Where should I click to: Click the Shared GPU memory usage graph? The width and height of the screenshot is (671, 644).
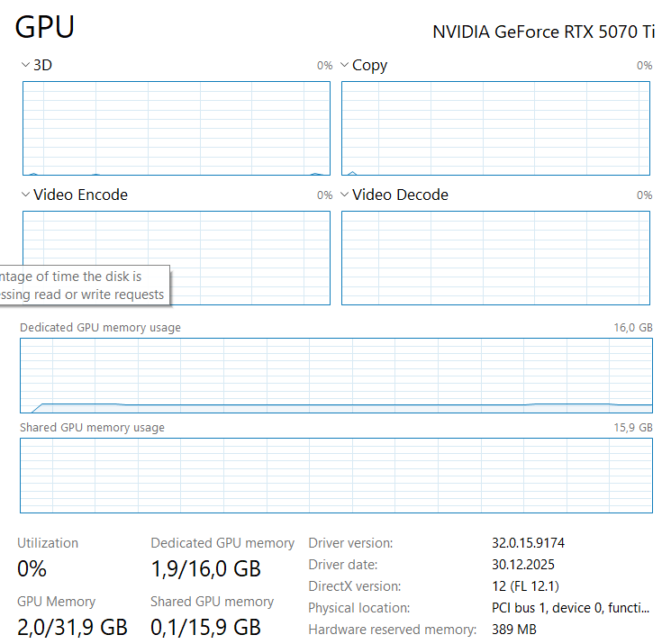click(x=336, y=476)
